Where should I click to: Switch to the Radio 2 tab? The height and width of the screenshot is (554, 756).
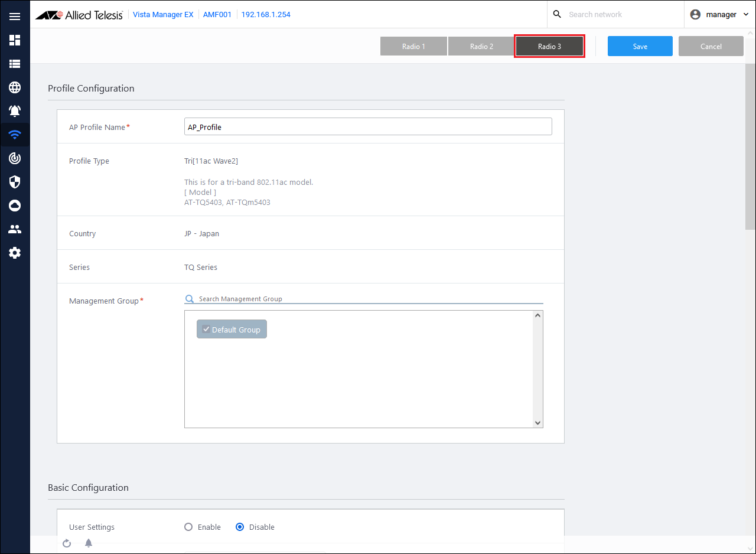[x=481, y=46]
